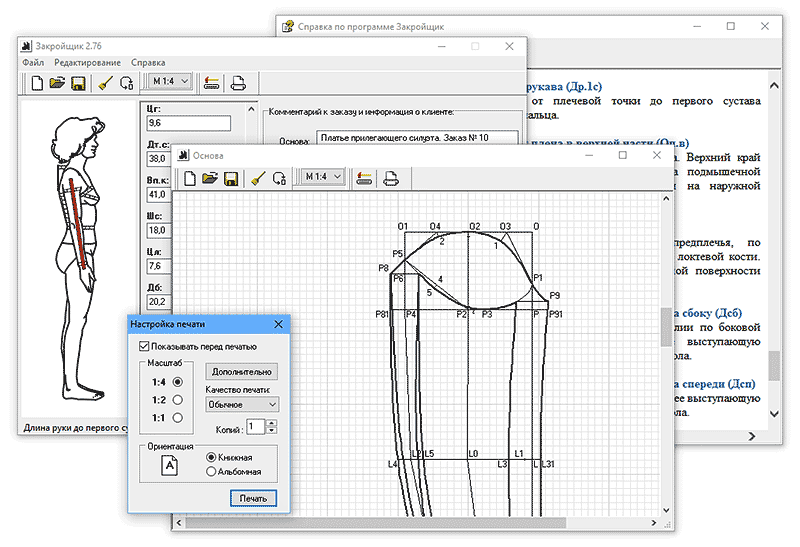Minimize the Справка help window
Viewport: 800px width, 547px height.
pyautogui.click(x=697, y=26)
